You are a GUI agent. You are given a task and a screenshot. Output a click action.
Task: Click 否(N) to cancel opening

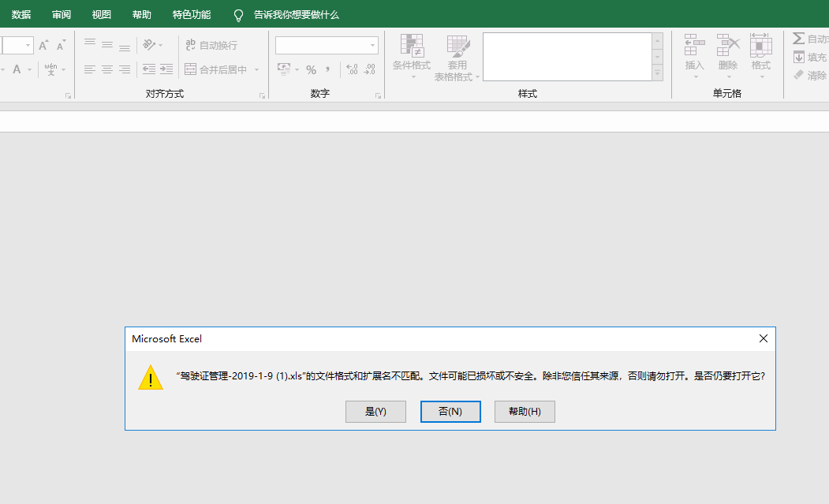(450, 412)
